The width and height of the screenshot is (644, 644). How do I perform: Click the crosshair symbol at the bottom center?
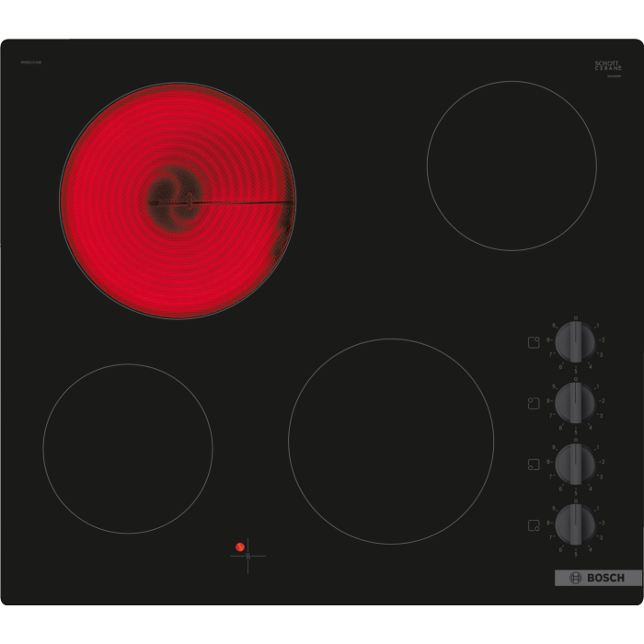[247, 556]
